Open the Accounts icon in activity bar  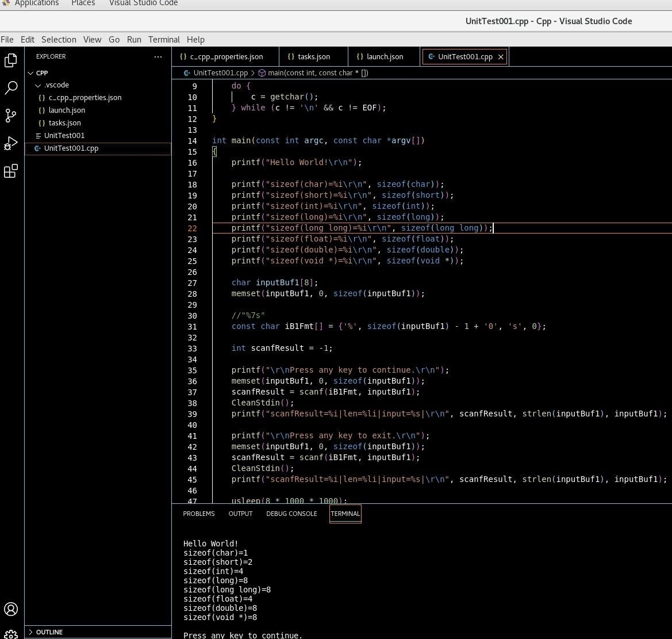point(11,609)
